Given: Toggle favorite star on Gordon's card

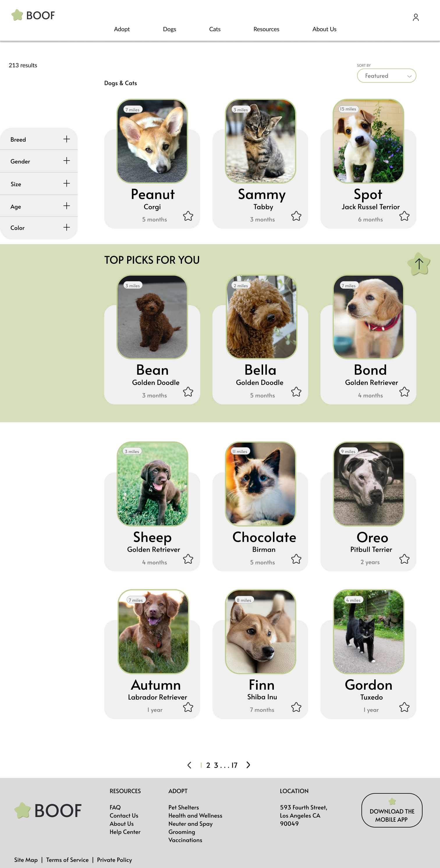Looking at the screenshot, I should click(404, 707).
